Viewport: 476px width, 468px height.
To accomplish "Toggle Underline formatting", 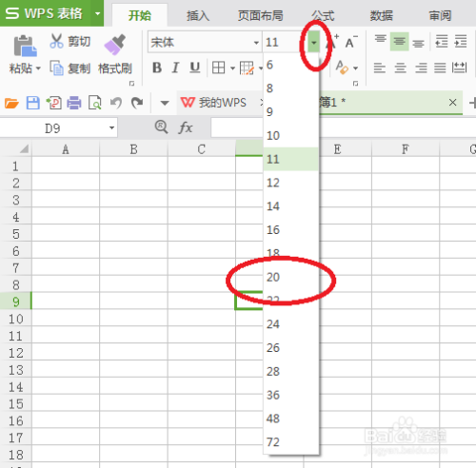I will coord(195,68).
